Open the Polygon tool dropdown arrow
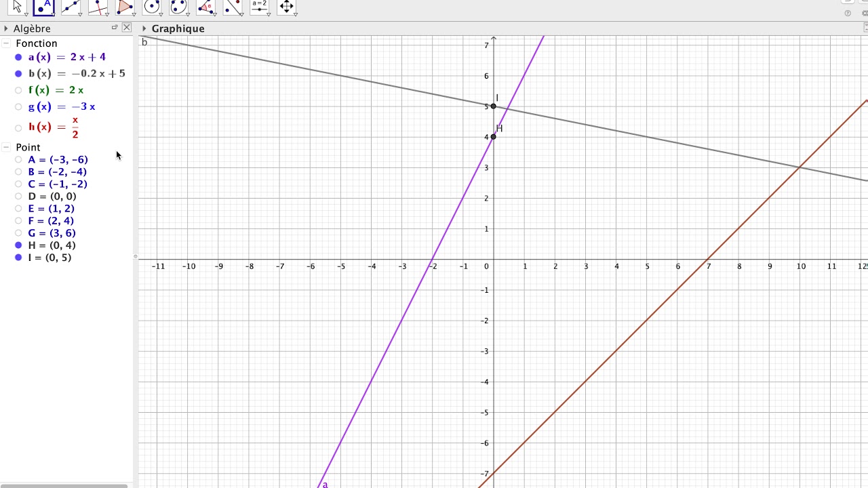 tap(134, 14)
